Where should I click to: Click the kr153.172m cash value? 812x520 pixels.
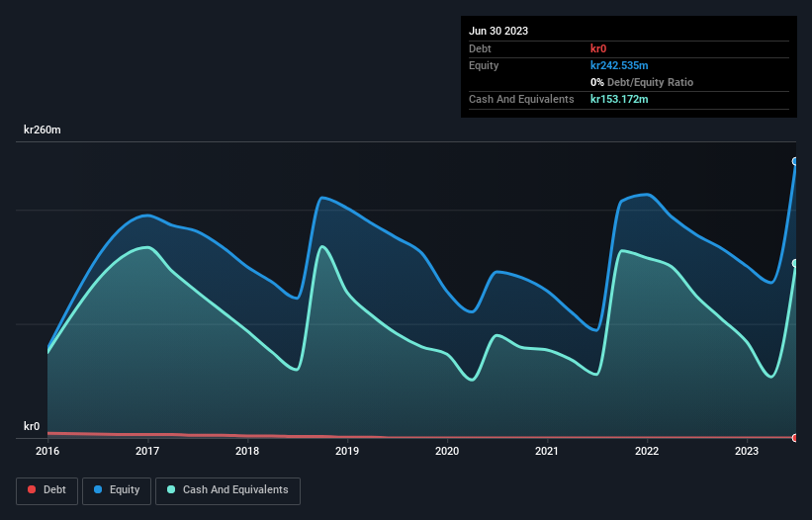pos(619,99)
